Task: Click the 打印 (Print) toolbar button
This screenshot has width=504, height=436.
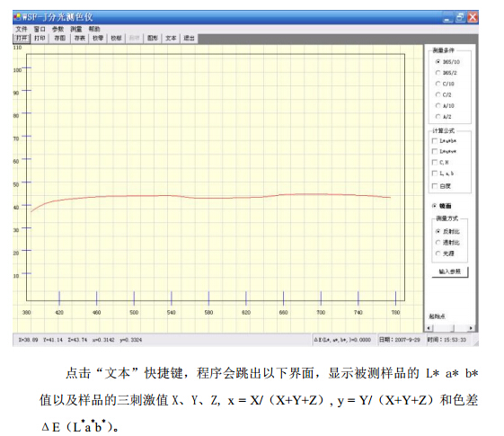Action: (x=40, y=39)
